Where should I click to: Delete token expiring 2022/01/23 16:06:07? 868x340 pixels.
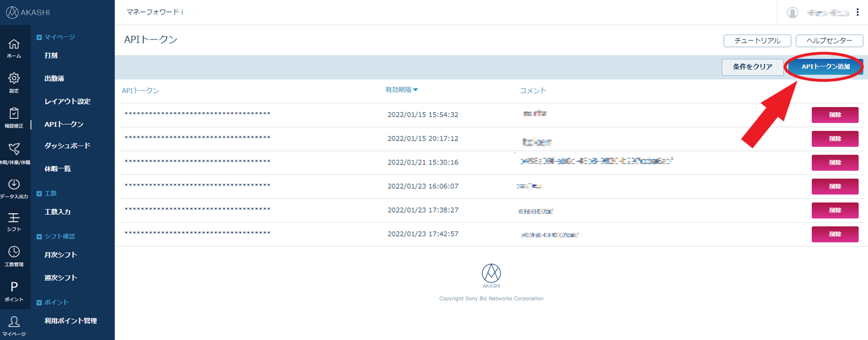coord(835,186)
